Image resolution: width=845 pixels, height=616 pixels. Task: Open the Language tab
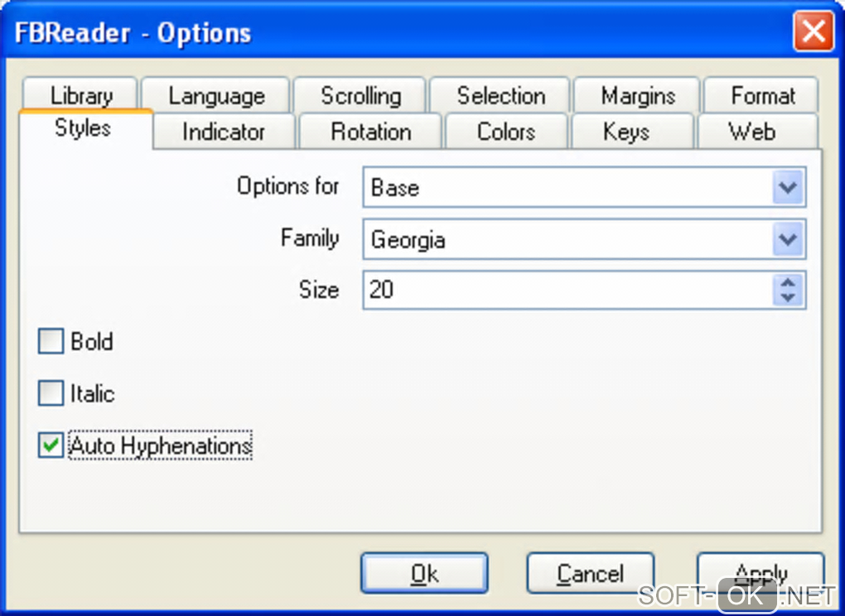click(x=216, y=96)
